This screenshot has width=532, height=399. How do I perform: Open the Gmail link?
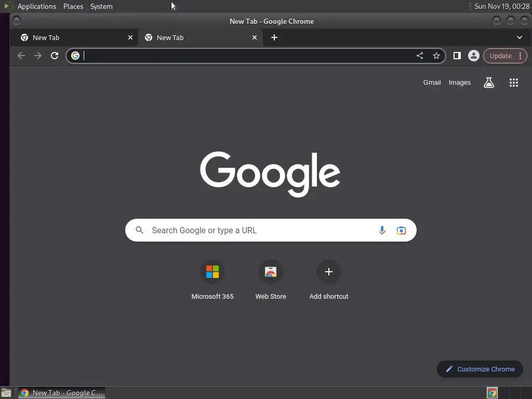click(x=432, y=83)
